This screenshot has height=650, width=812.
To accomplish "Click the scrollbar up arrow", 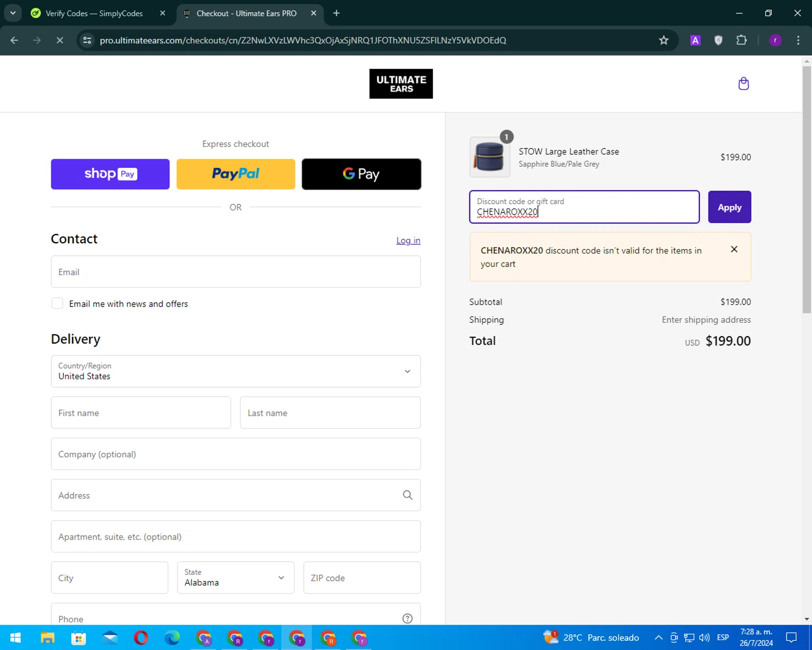I will click(x=807, y=61).
